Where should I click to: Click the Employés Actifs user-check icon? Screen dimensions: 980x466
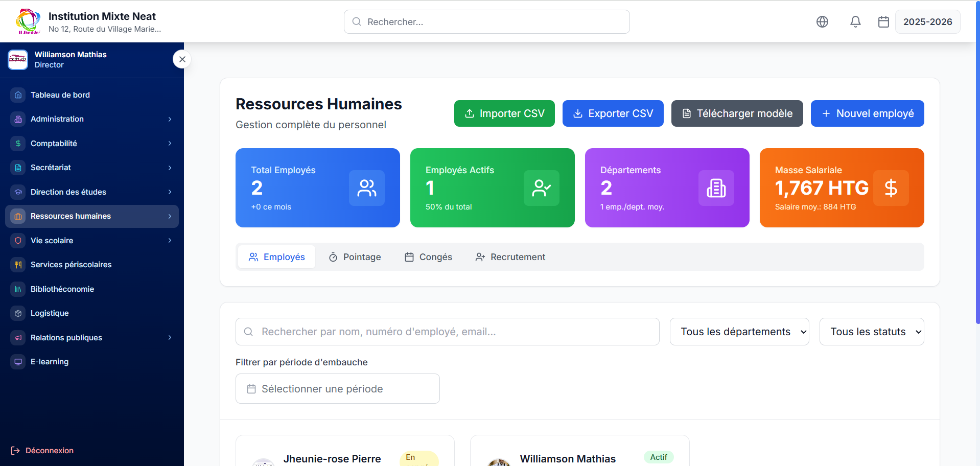pos(541,188)
